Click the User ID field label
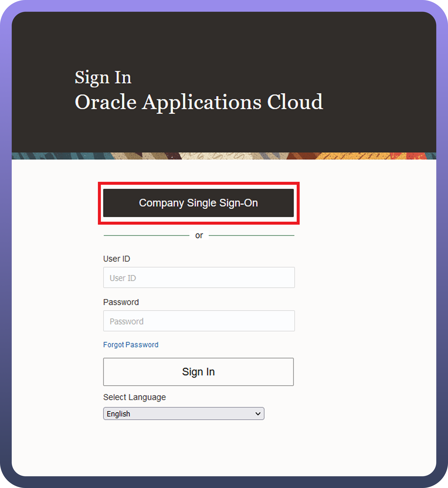The width and height of the screenshot is (448, 488). [x=117, y=259]
